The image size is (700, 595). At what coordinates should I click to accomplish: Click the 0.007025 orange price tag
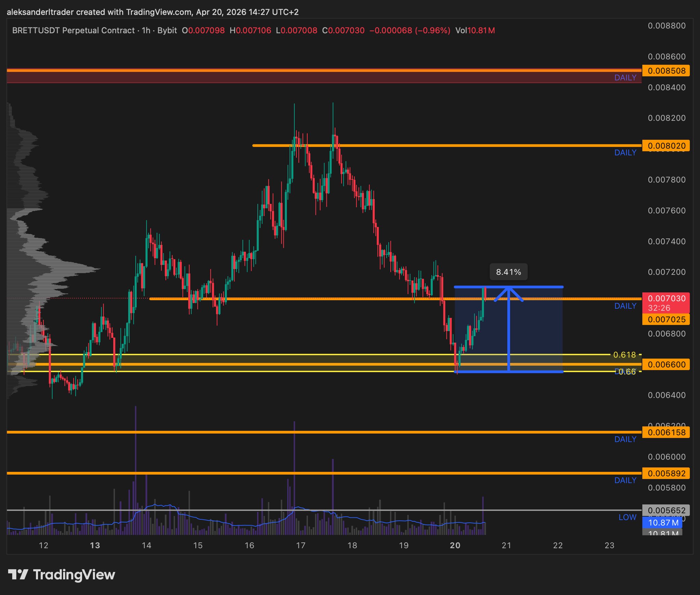click(x=666, y=319)
